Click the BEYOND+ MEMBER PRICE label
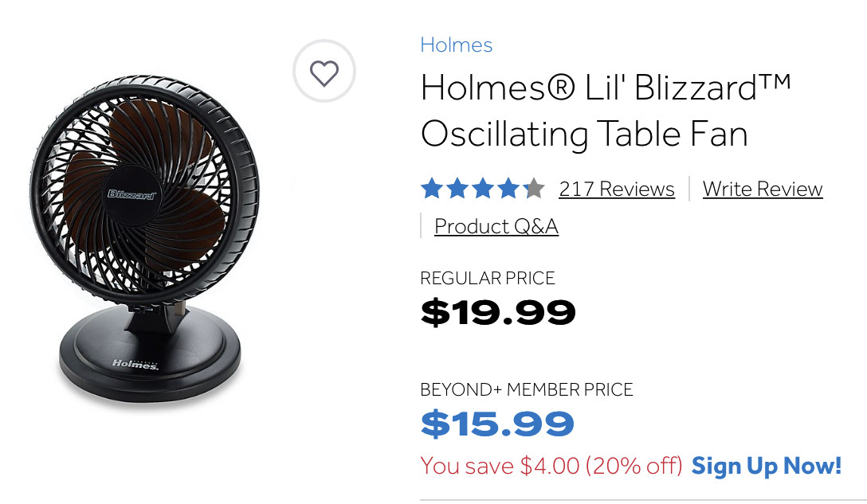The width and height of the screenshot is (867, 504). 527,390
